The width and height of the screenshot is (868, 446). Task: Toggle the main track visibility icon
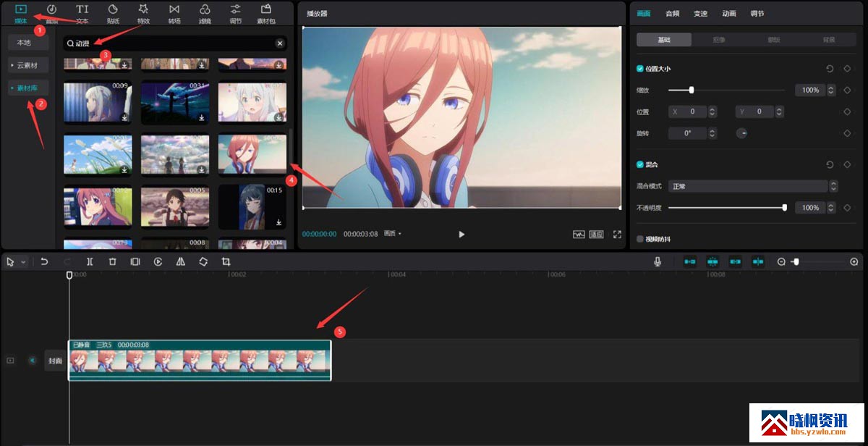[10, 360]
